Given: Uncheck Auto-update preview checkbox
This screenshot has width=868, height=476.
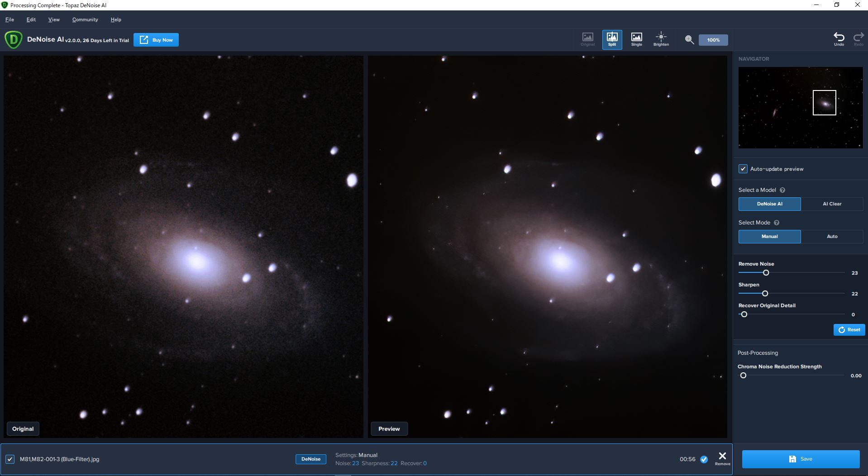Looking at the screenshot, I should (x=743, y=169).
